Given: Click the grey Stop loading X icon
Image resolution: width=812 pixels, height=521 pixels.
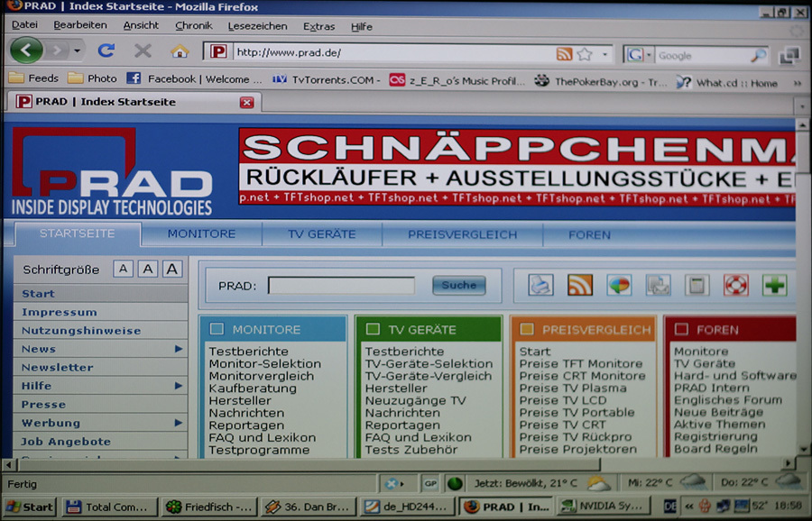Looking at the screenshot, I should 143,50.
